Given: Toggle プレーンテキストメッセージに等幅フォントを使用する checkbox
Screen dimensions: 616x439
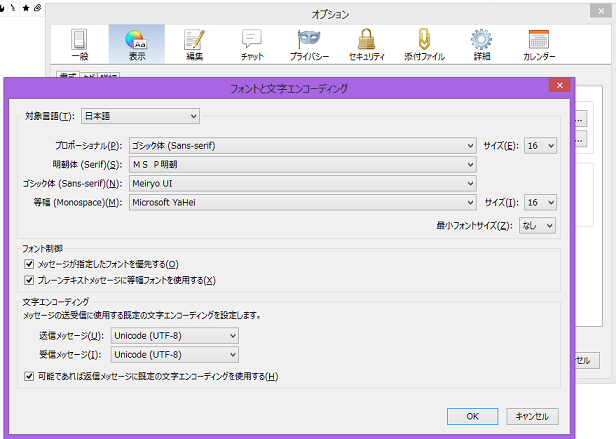Looking at the screenshot, I should pyautogui.click(x=29, y=280).
